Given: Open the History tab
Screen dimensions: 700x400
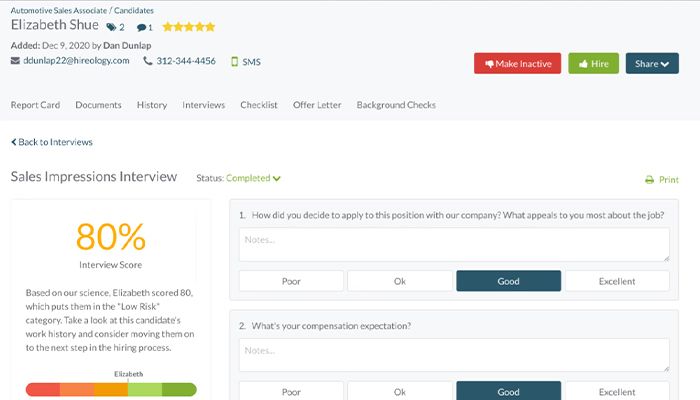Looking at the screenshot, I should click(152, 105).
